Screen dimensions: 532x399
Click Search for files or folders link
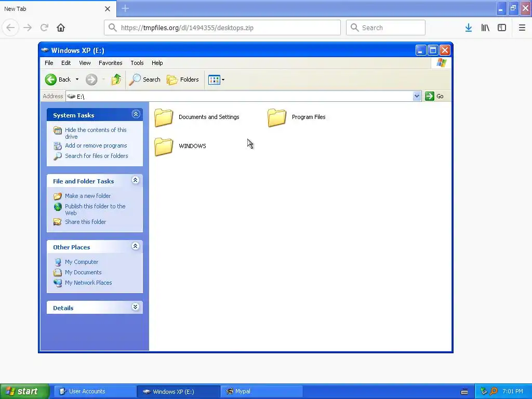[96, 156]
